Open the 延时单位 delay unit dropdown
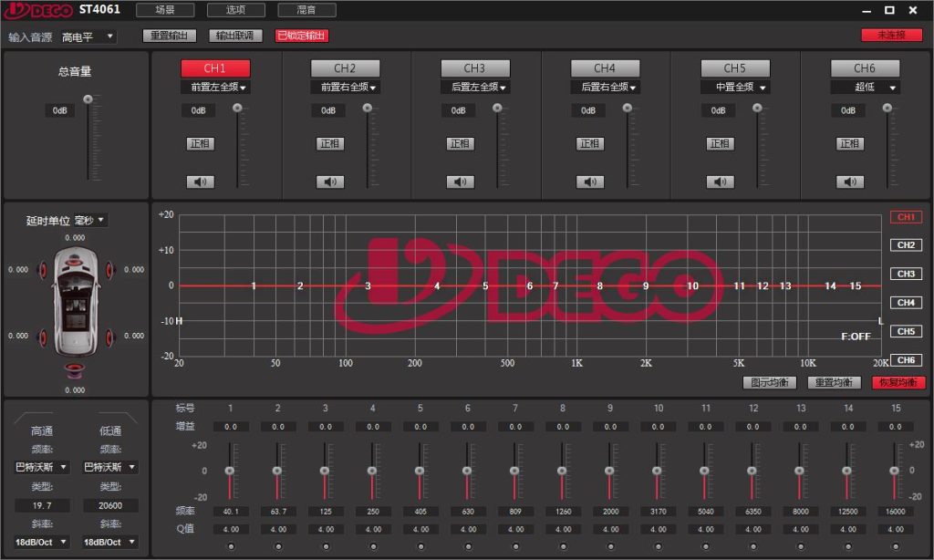Screen dimensions: 934x560 (90, 221)
